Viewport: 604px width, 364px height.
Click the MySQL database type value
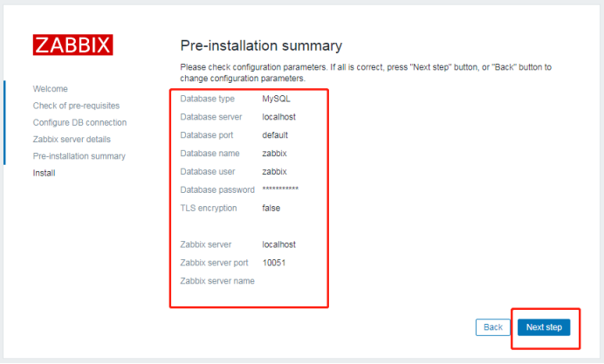pos(276,99)
